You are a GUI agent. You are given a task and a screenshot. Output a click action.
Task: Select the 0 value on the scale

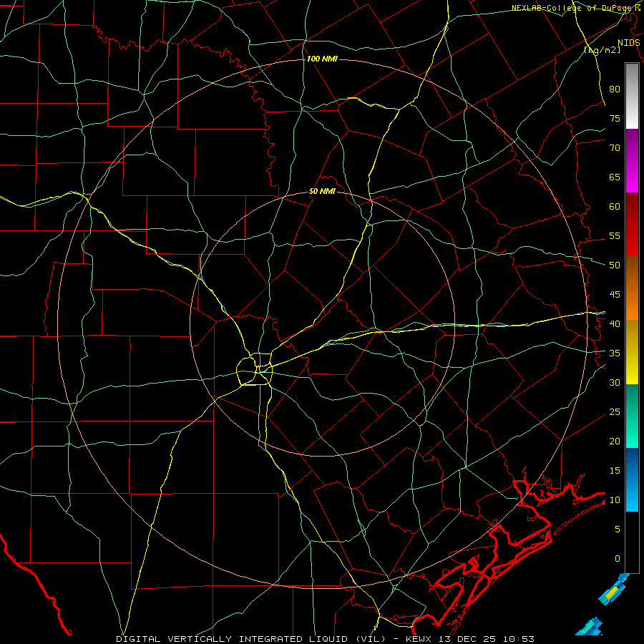(x=618, y=559)
